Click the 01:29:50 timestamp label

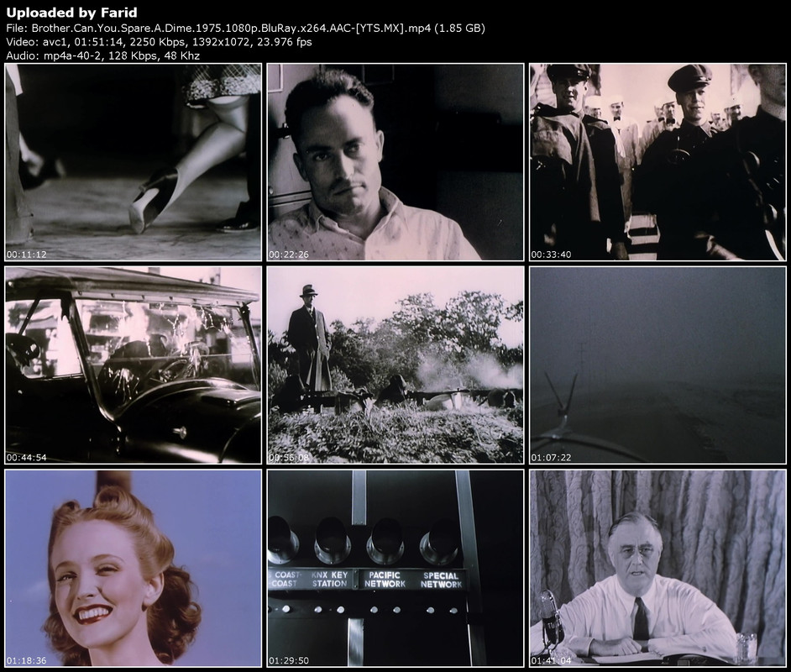289,660
